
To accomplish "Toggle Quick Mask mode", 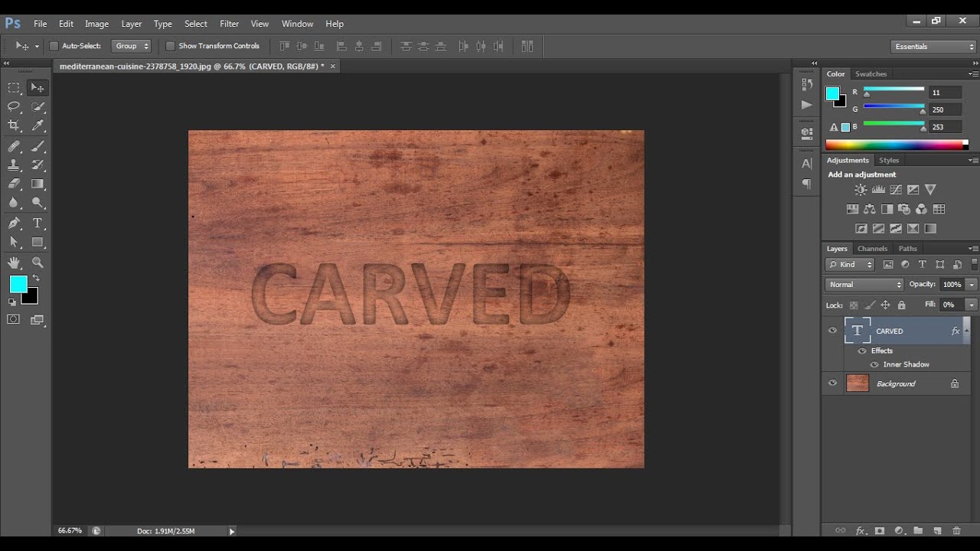I will 14,319.
